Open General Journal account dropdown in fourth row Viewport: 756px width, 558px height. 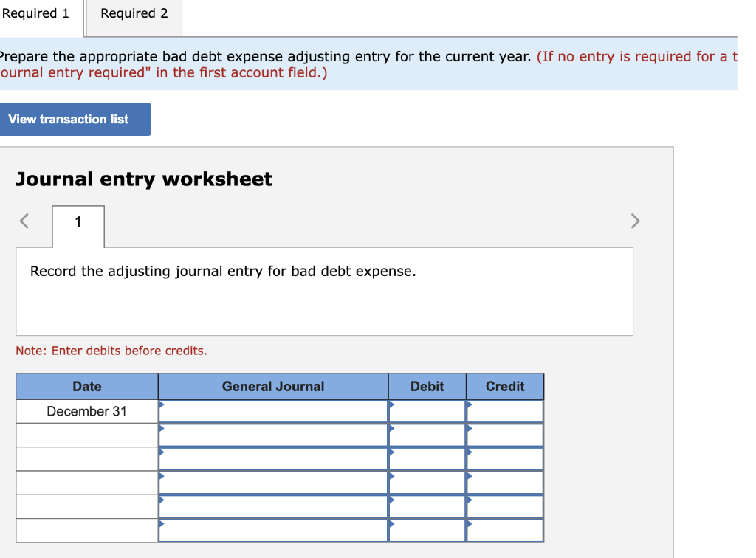pyautogui.click(x=273, y=483)
